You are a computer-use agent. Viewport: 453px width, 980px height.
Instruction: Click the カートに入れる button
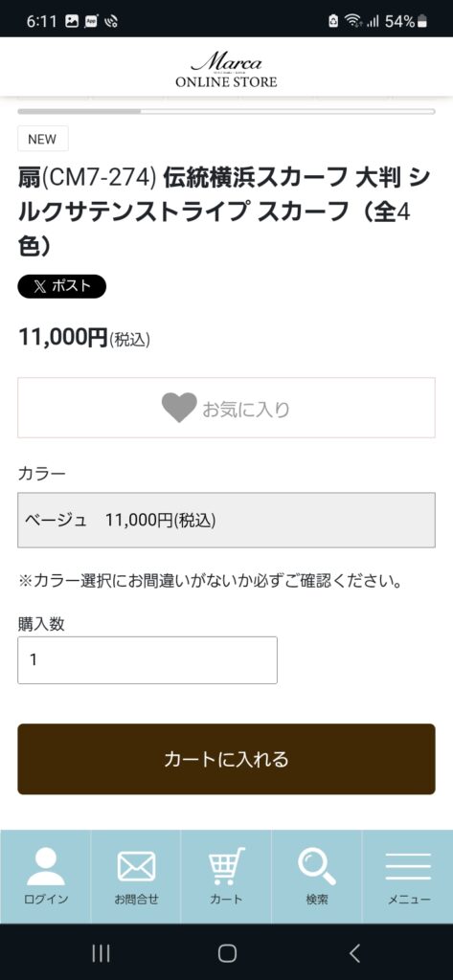point(226,759)
